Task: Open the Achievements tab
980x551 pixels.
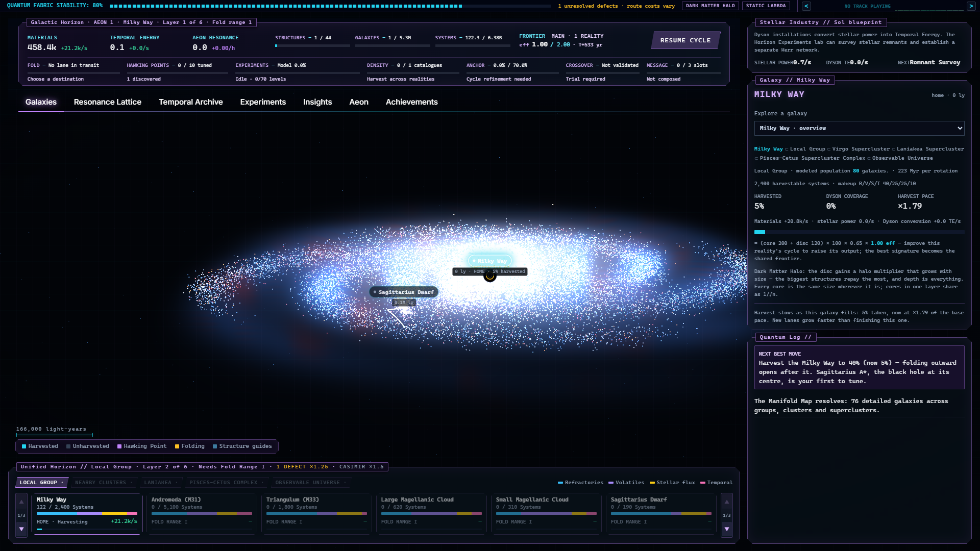Action: (412, 102)
